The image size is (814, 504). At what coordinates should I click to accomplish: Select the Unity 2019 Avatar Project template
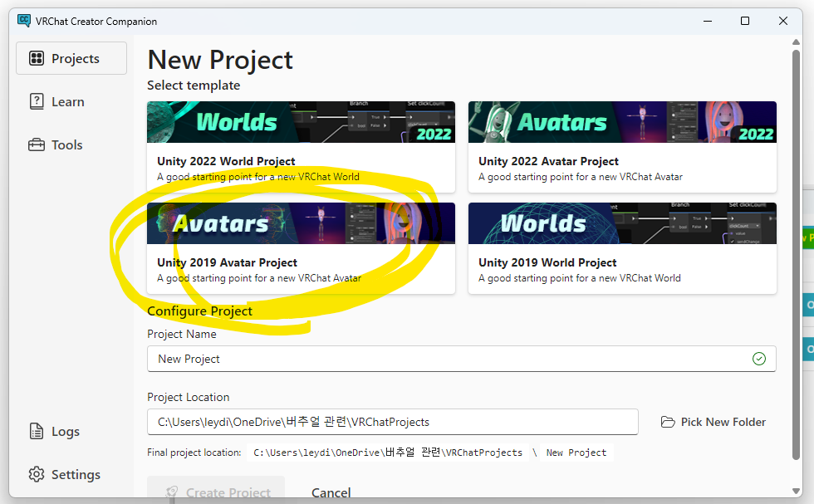(x=301, y=248)
